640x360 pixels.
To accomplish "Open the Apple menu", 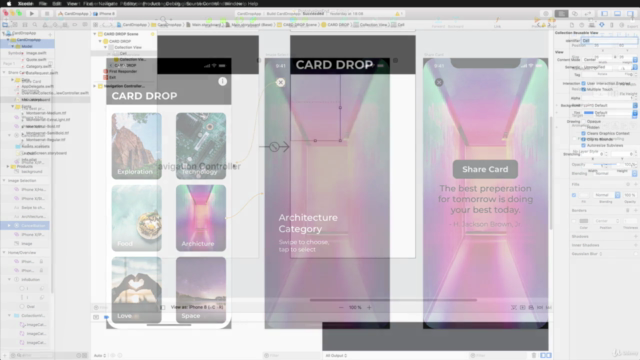I will 9,4.
